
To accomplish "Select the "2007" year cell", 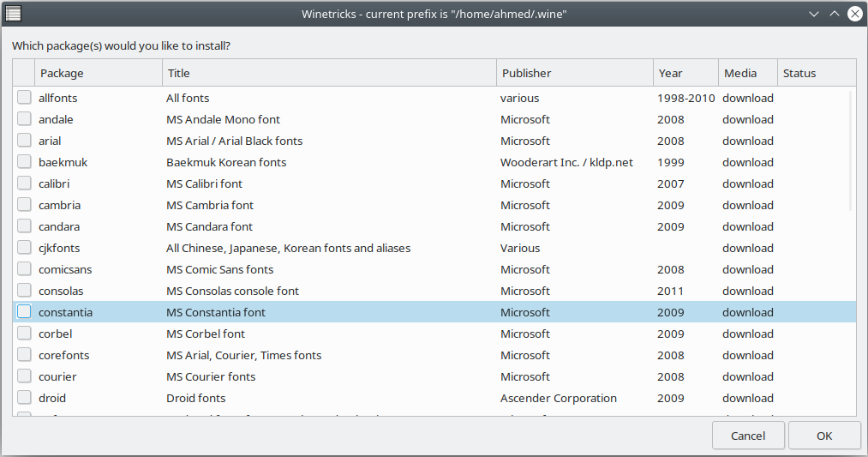I will click(x=670, y=183).
